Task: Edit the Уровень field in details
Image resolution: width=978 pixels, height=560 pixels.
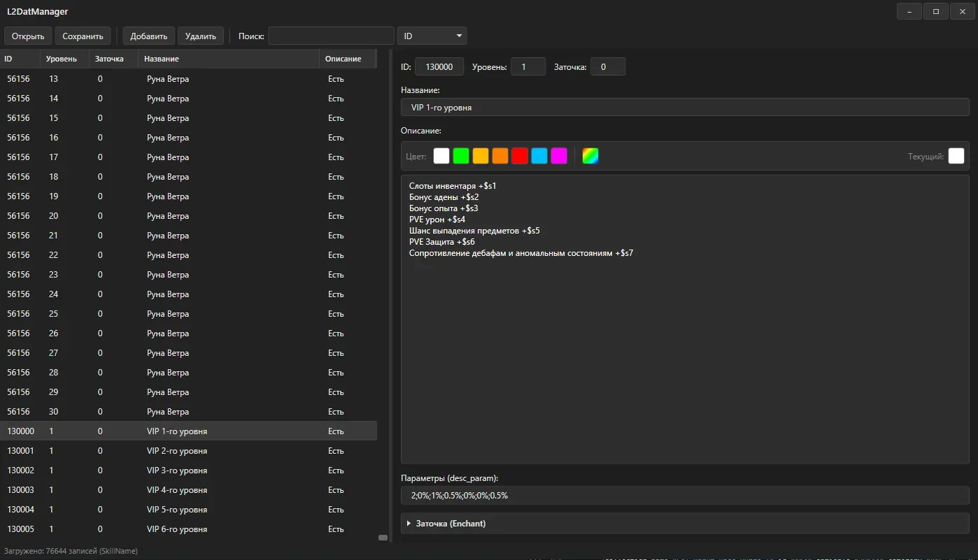Action: (x=528, y=67)
